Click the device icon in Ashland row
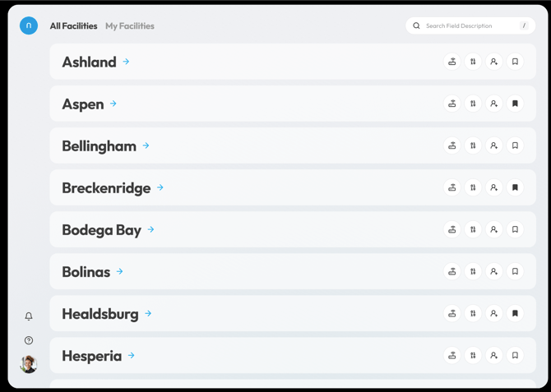 pyautogui.click(x=452, y=62)
